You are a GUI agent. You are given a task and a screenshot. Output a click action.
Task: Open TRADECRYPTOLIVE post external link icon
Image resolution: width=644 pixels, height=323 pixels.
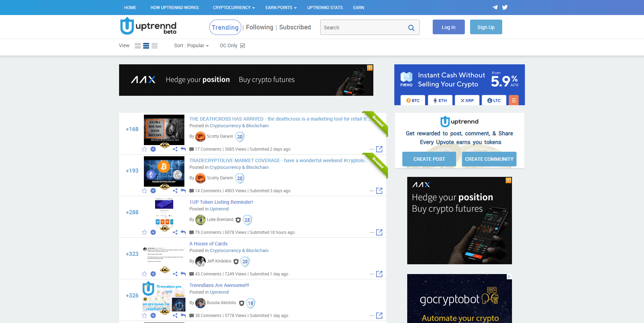tap(379, 191)
